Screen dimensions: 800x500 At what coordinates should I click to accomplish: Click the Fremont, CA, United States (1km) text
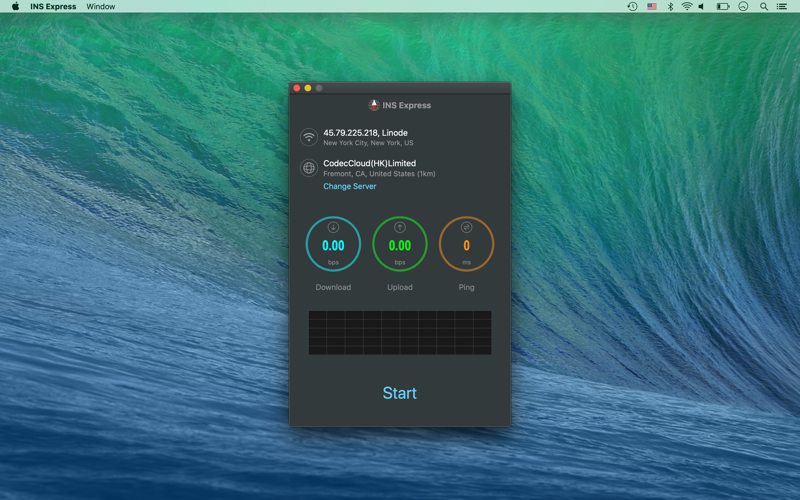point(379,173)
